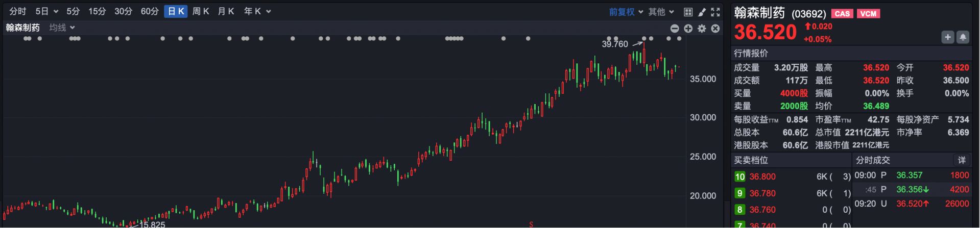Set a price alert with bell icon
This screenshot has width=980, height=228.
pos(963,37)
